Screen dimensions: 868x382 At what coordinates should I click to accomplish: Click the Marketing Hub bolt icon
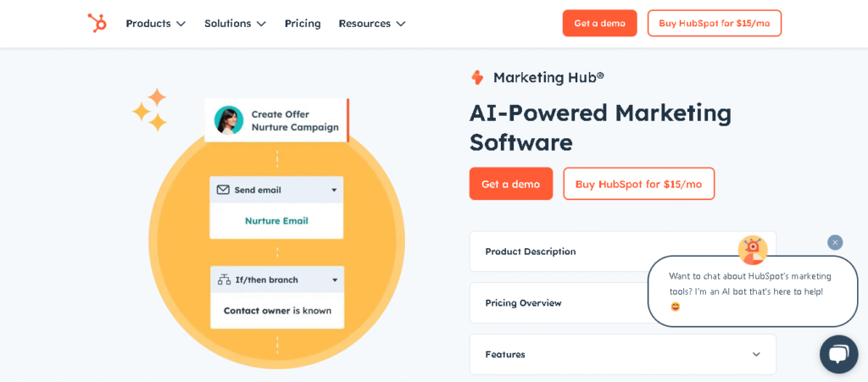coord(477,78)
